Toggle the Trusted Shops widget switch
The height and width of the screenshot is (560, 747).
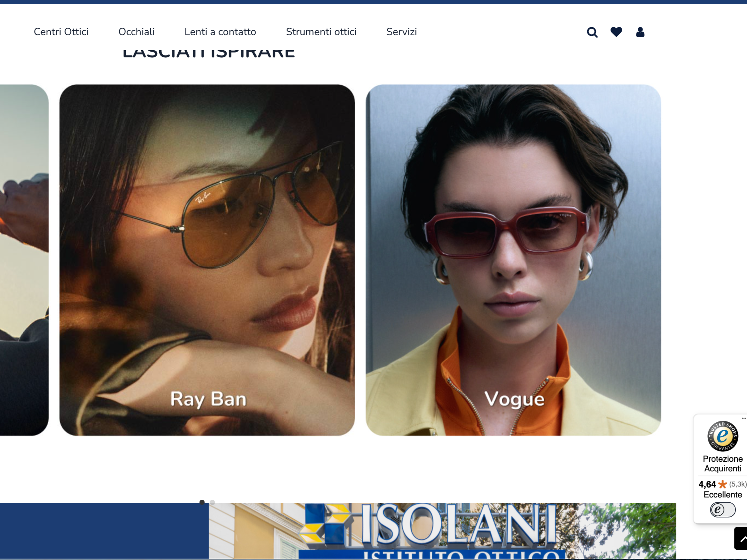[x=722, y=510]
